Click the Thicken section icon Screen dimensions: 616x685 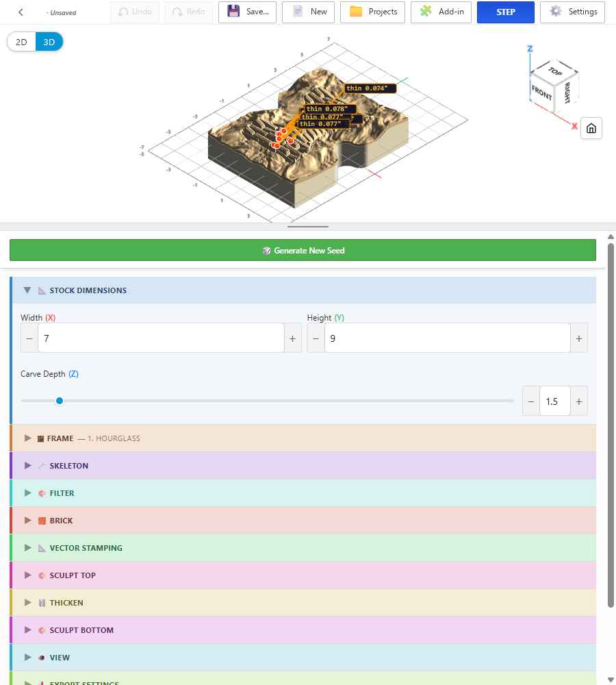(x=42, y=603)
